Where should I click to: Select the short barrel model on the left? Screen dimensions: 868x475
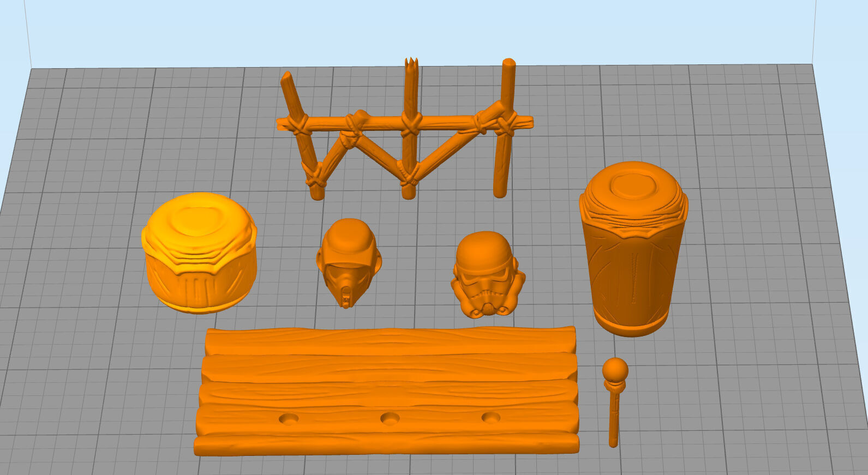click(199, 252)
